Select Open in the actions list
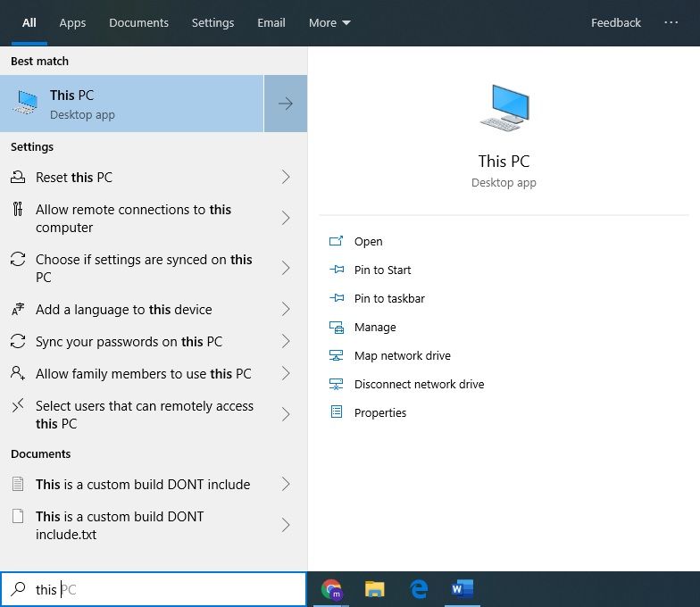 [x=368, y=241]
